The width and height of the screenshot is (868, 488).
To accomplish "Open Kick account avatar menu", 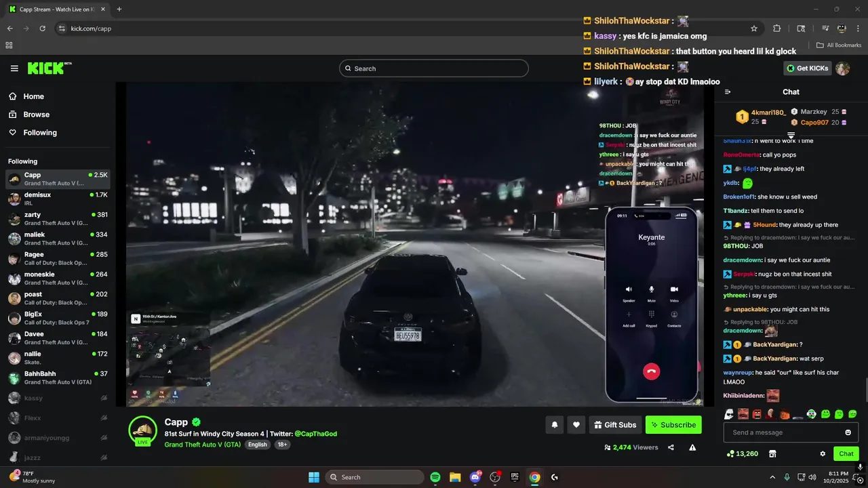I will 842,68.
